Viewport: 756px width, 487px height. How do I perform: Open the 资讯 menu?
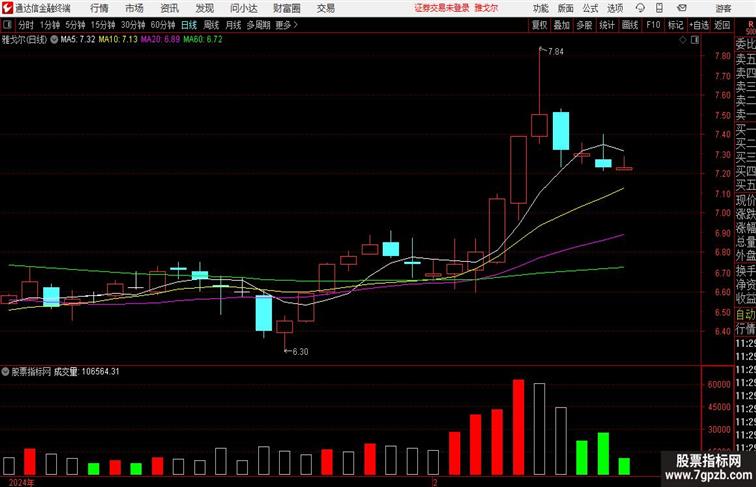click(170, 8)
